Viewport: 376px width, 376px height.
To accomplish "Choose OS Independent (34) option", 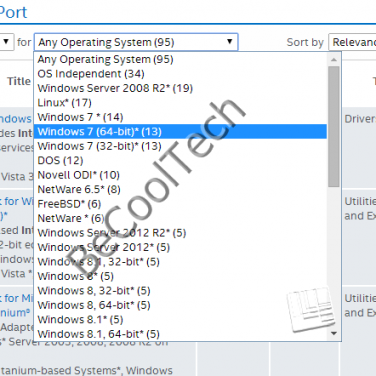I will [x=180, y=74].
